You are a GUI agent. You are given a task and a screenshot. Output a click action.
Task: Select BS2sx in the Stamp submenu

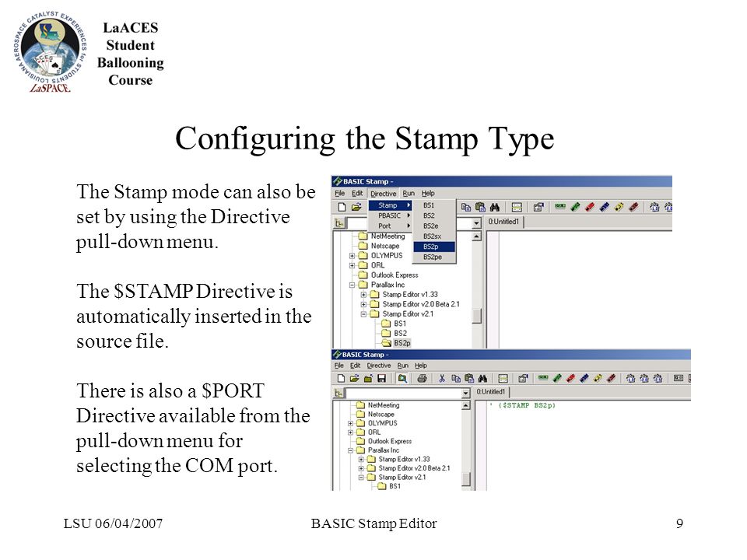(434, 236)
